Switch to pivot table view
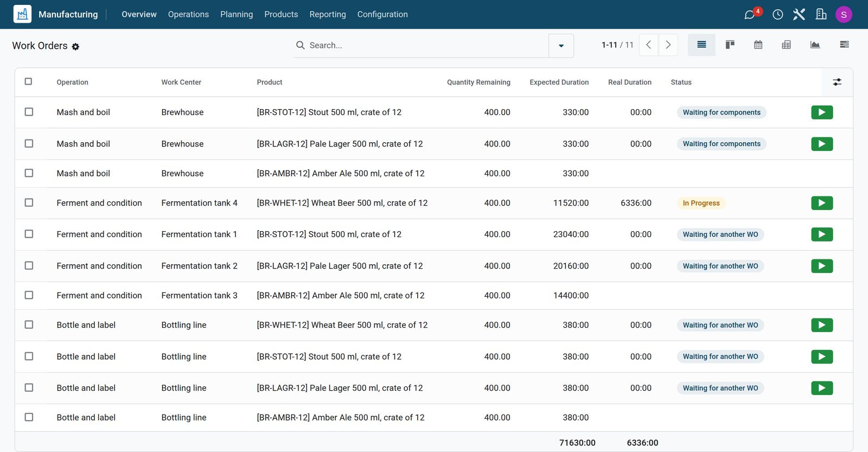Screen dimensions: 868x452 click(787, 45)
